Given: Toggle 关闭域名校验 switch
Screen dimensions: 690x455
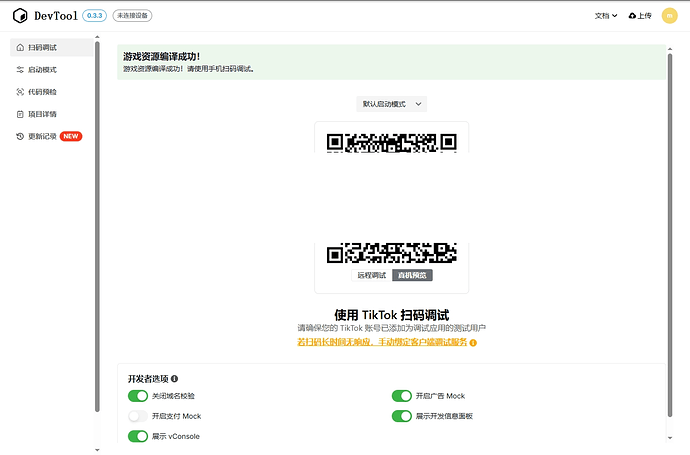Looking at the screenshot, I should (x=138, y=396).
